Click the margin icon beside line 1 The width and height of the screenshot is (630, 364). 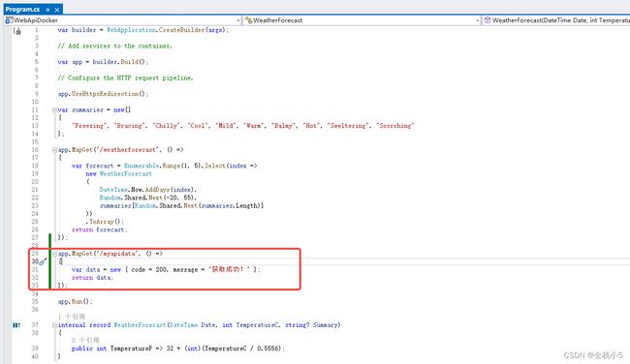point(16,31)
